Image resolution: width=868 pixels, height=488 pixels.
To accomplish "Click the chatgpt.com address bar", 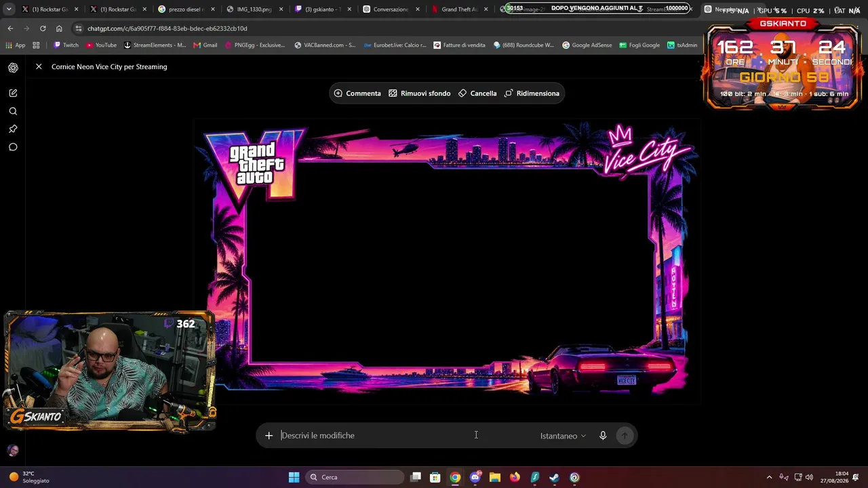I will (x=387, y=28).
